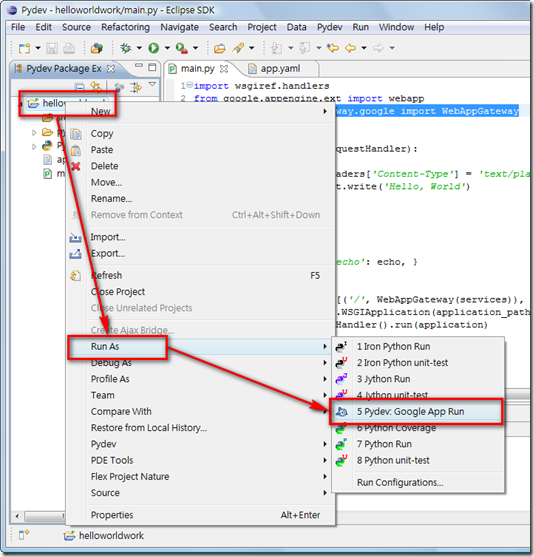534x557 pixels.
Task: Select 8 Python unit-test entry
Action: point(393,460)
